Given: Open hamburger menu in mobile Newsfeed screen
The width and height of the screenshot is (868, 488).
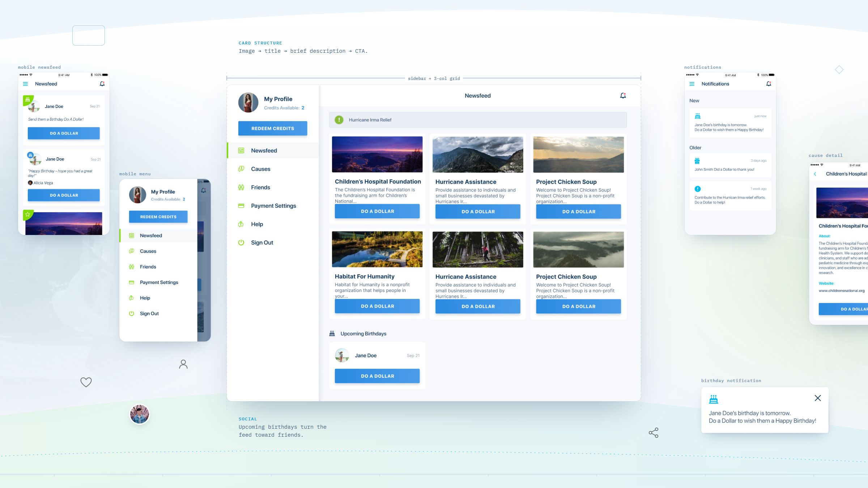Looking at the screenshot, I should coord(25,84).
